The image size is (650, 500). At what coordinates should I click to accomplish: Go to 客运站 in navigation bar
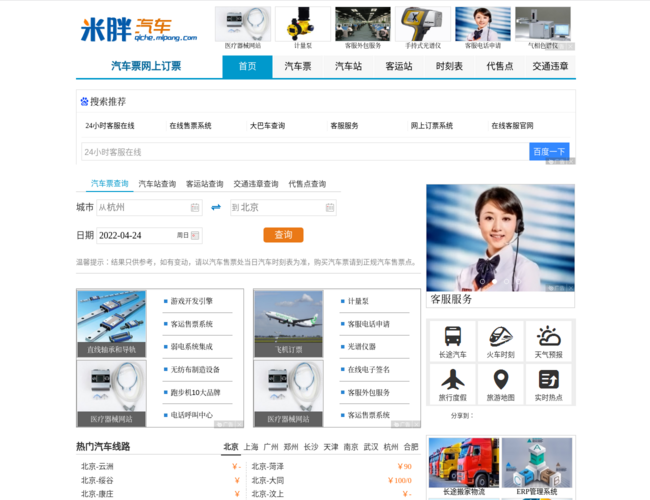(399, 67)
